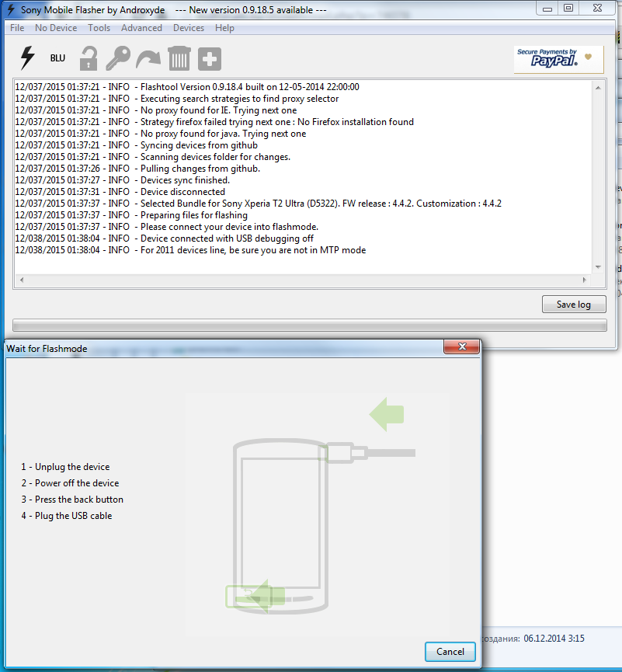Open the Help menu
Image resolution: width=622 pixels, height=672 pixels.
click(224, 28)
